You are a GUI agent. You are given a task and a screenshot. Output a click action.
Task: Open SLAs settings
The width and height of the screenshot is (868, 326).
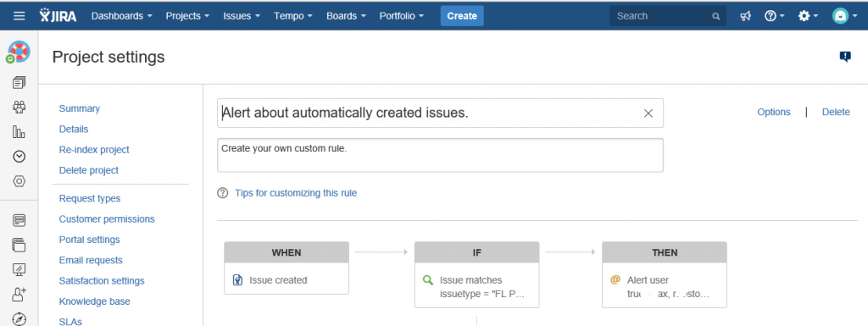point(70,322)
